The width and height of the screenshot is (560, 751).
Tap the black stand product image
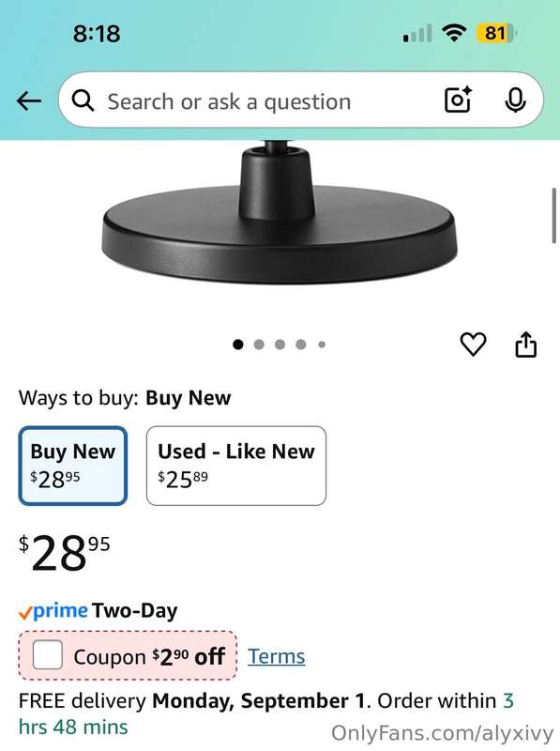280,212
